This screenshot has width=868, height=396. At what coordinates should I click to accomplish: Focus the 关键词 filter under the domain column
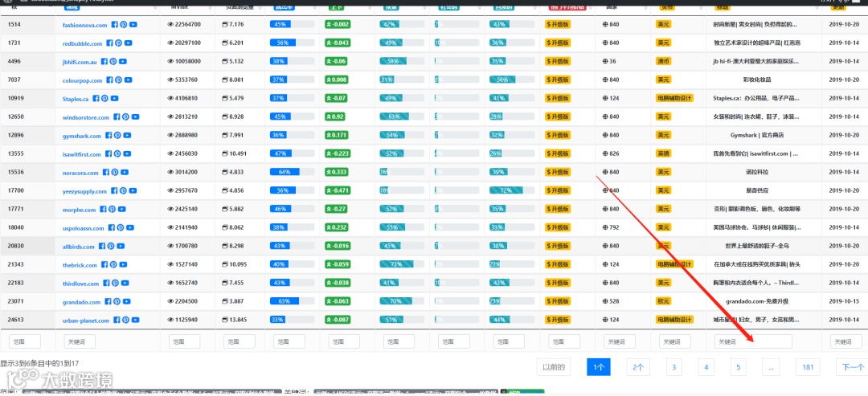click(x=80, y=342)
